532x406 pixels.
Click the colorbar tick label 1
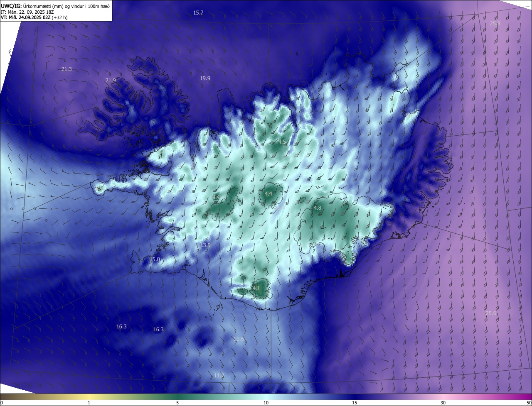click(89, 403)
